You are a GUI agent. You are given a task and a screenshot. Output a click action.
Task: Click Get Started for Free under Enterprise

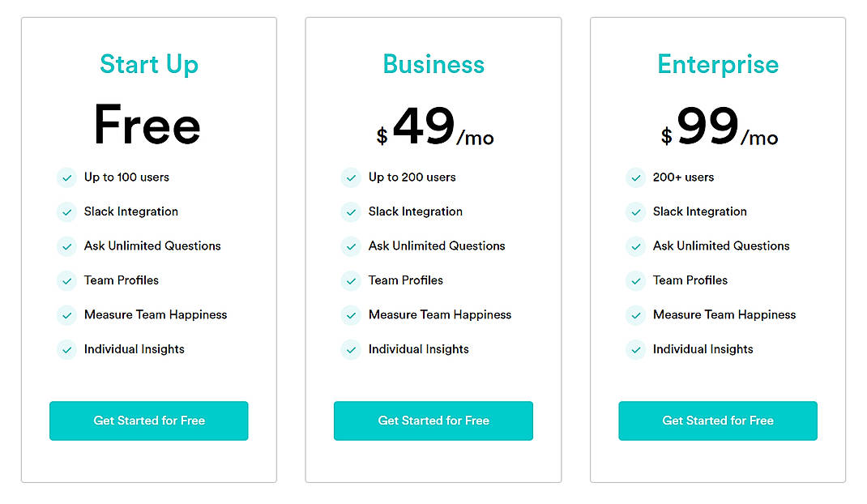click(x=717, y=421)
